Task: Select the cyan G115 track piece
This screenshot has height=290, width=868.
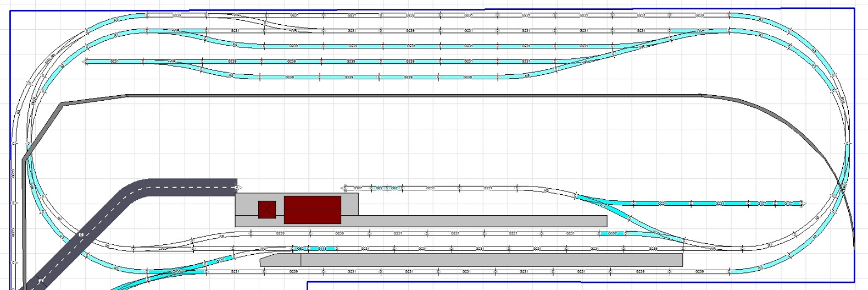Action: (x=323, y=249)
